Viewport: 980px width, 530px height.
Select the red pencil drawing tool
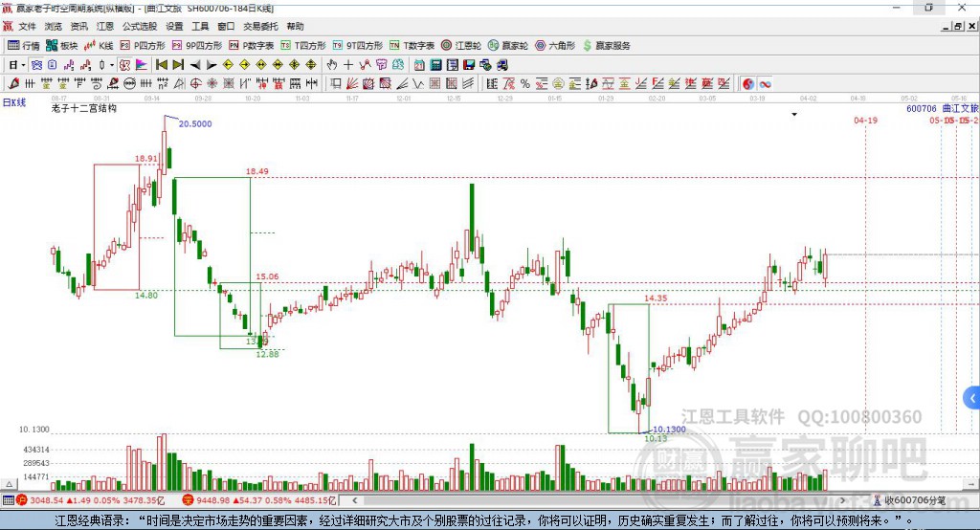click(13, 84)
